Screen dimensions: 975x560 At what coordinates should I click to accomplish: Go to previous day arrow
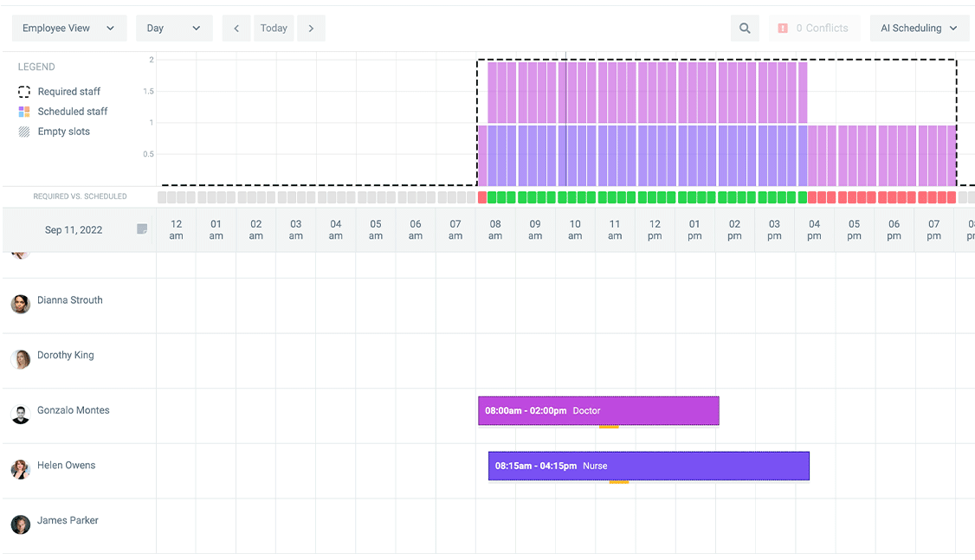tap(236, 28)
